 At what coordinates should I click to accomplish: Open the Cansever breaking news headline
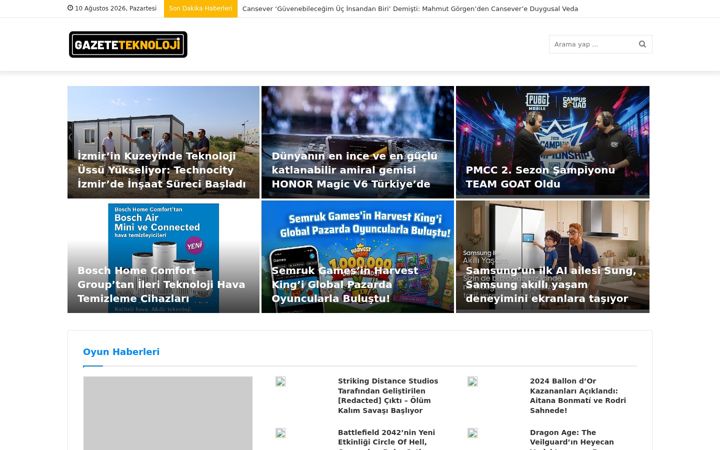coord(410,9)
